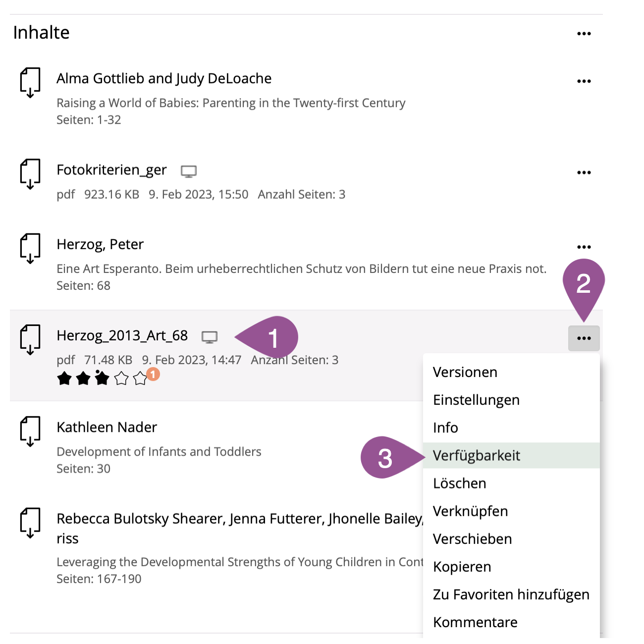
Task: Open options menu for Alma Gottlieb entry
Action: [x=584, y=81]
